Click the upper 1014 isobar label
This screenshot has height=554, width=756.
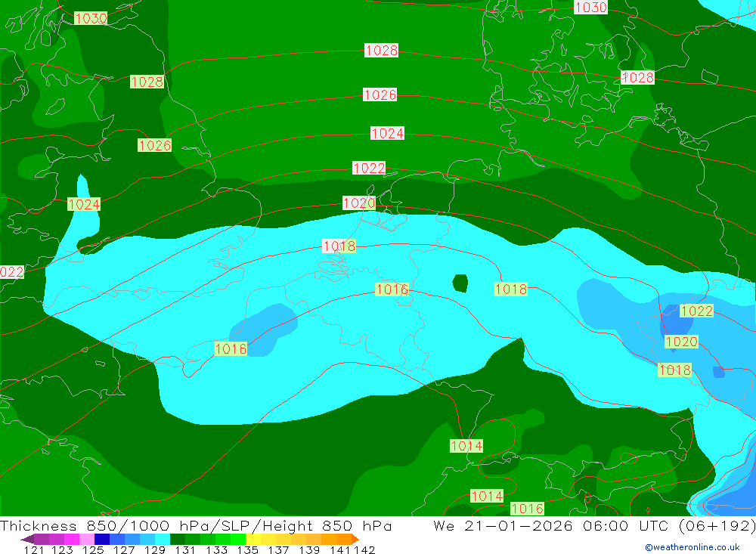466,445
